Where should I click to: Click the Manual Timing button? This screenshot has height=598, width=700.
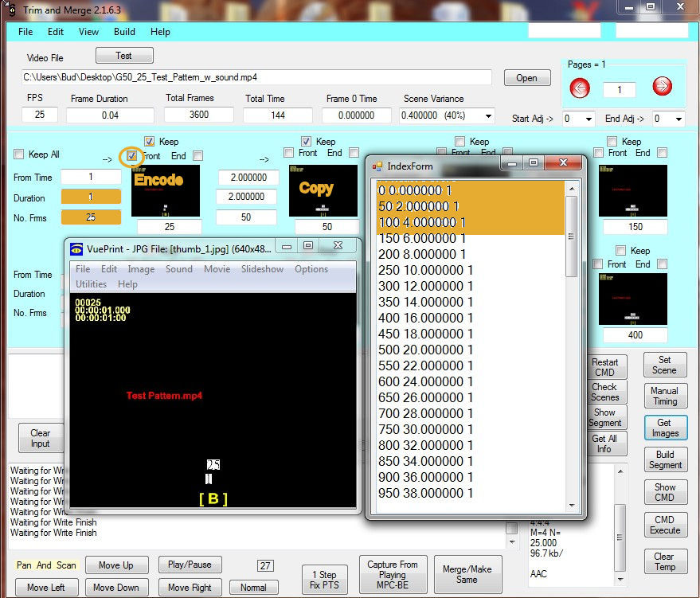click(664, 396)
